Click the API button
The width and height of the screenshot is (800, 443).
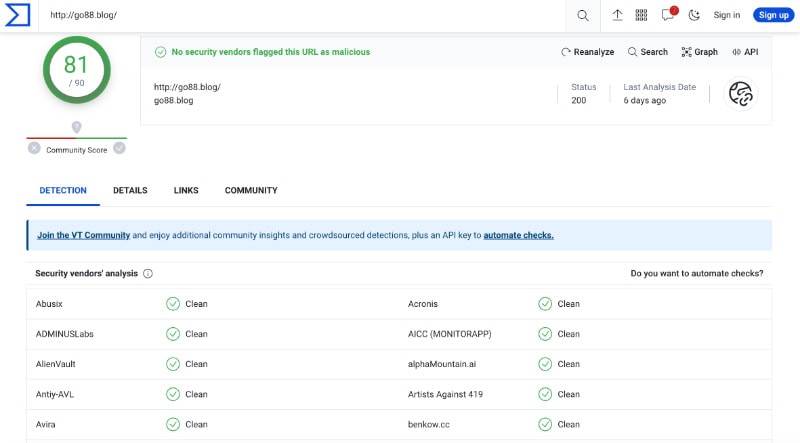tap(745, 52)
